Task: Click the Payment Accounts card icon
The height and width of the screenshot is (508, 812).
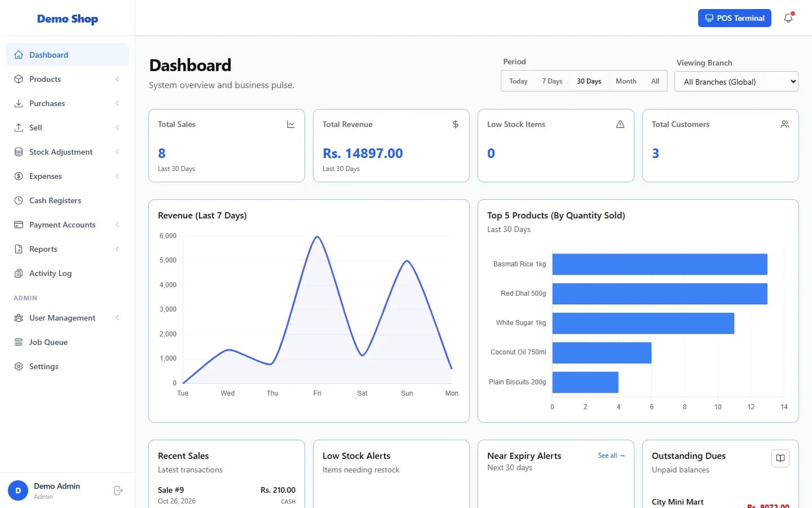Action: [19, 225]
